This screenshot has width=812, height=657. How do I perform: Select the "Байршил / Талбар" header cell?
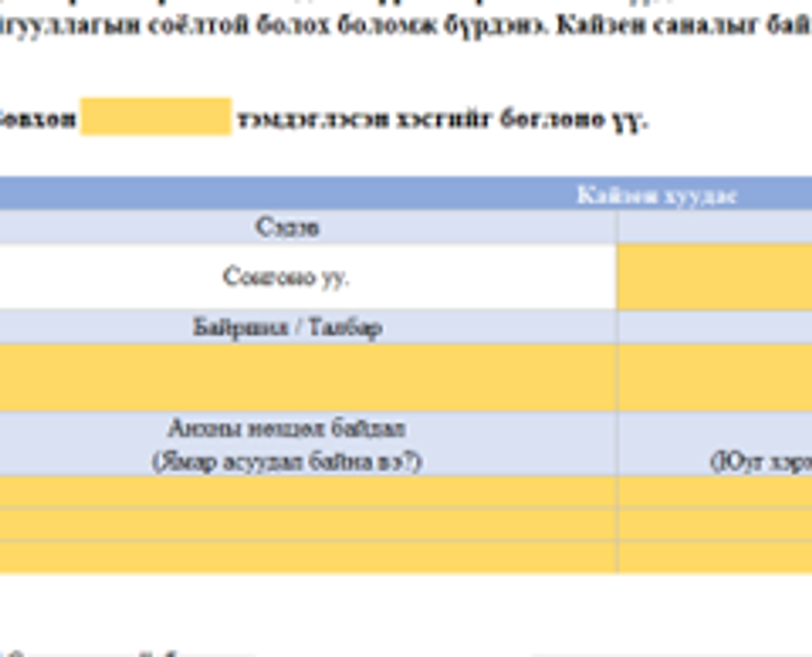click(287, 328)
